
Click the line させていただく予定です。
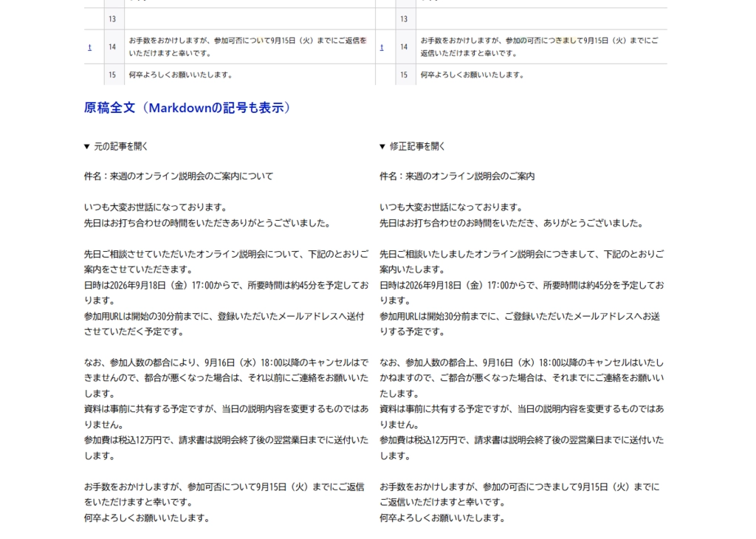click(134, 332)
